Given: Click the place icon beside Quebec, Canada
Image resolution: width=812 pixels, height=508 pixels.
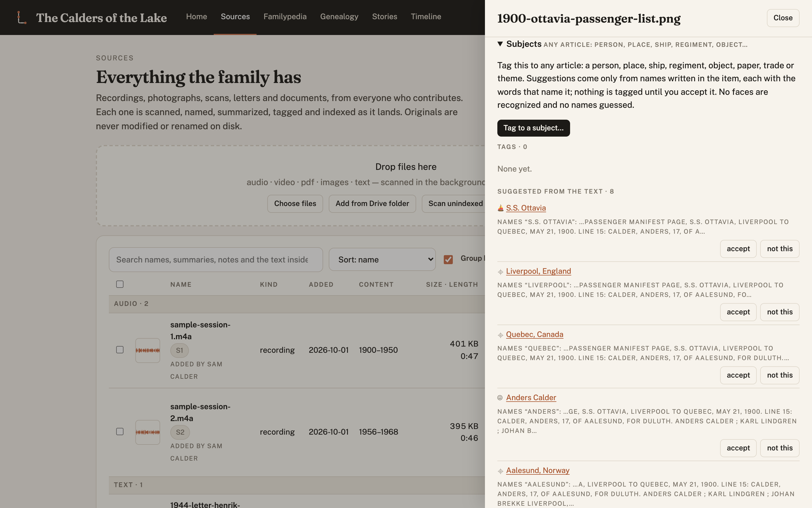Looking at the screenshot, I should point(500,335).
